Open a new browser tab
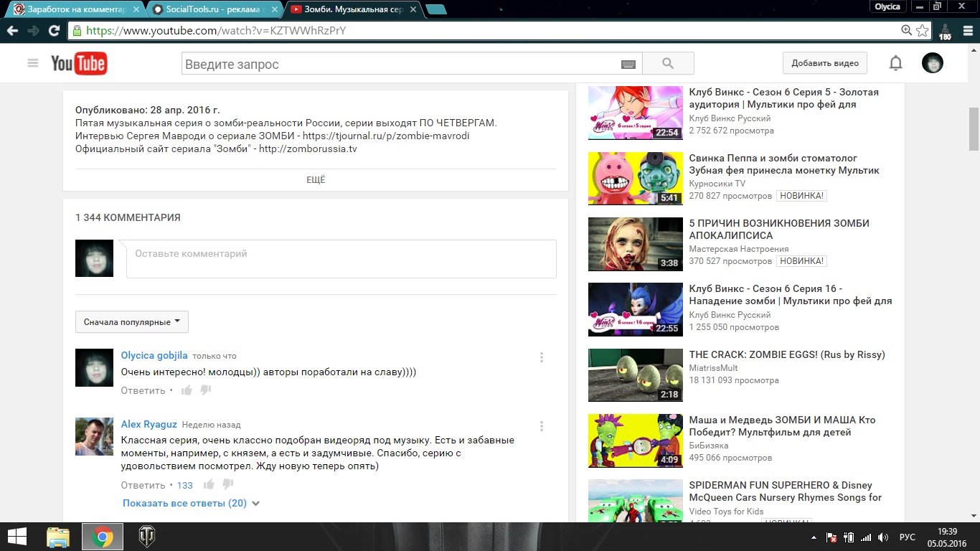980x551 pixels. tap(435, 9)
